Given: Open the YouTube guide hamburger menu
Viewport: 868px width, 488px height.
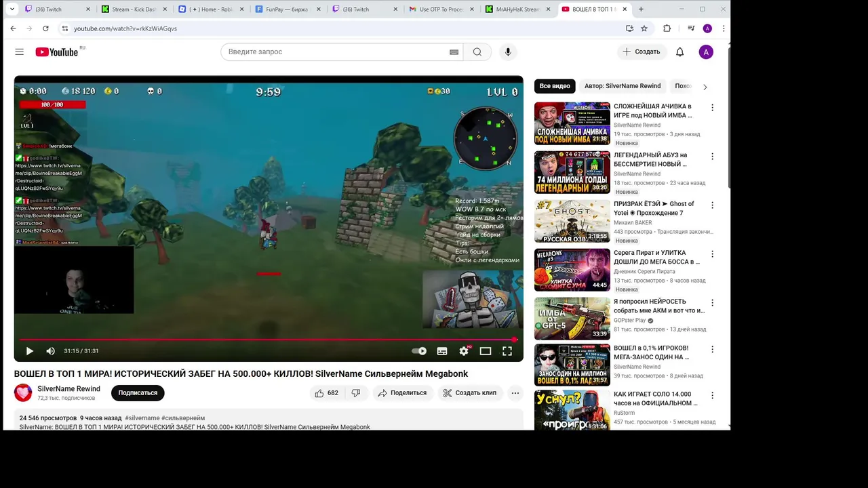Looking at the screenshot, I should 19,52.
